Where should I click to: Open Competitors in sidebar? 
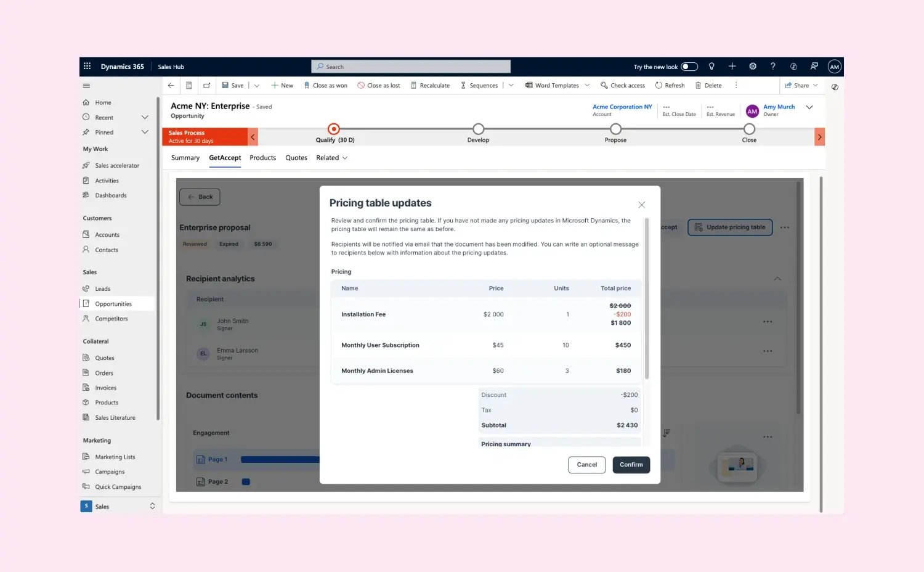(x=111, y=319)
